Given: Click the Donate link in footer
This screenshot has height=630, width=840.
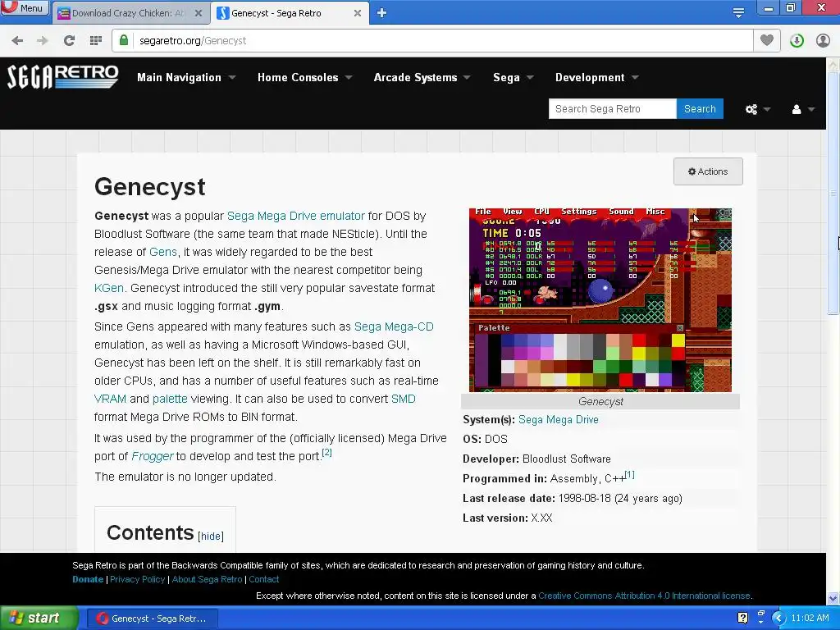Looking at the screenshot, I should tap(88, 579).
